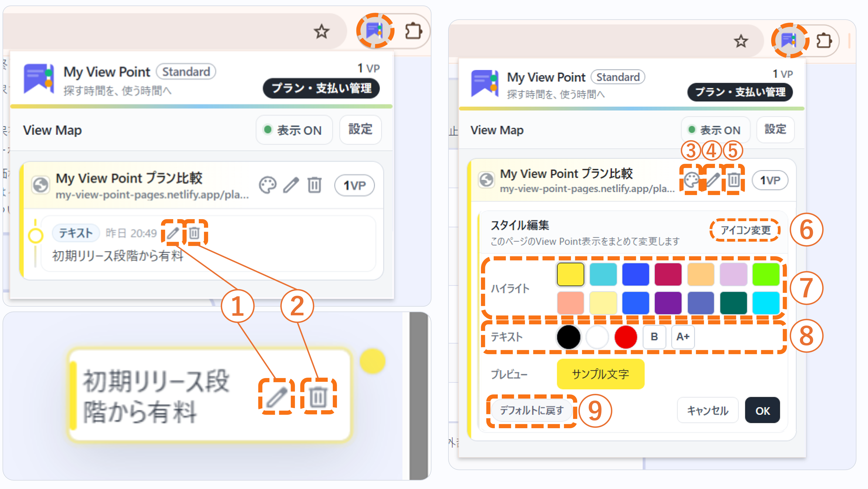868x489 pixels.
Task: Click trash icon in left popup page row
Action: [314, 185]
